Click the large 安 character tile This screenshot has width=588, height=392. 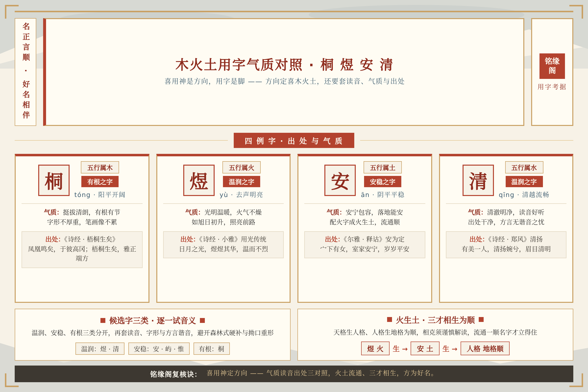point(340,180)
